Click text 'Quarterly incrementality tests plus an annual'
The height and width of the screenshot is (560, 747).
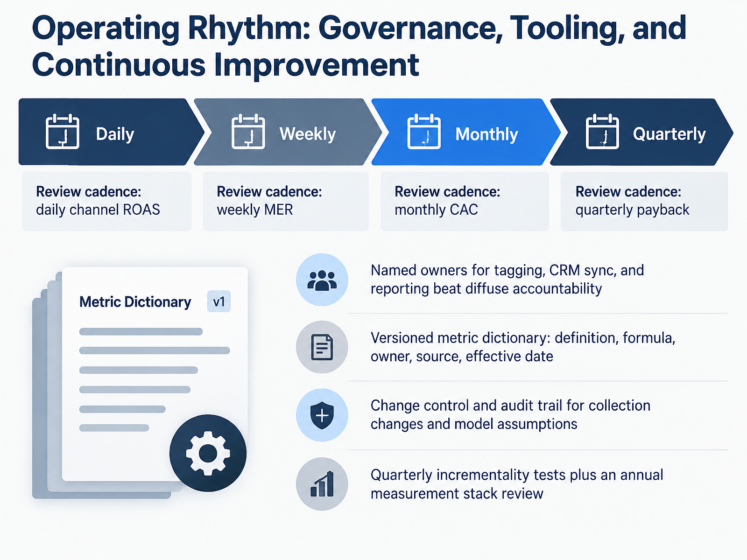pyautogui.click(x=517, y=475)
